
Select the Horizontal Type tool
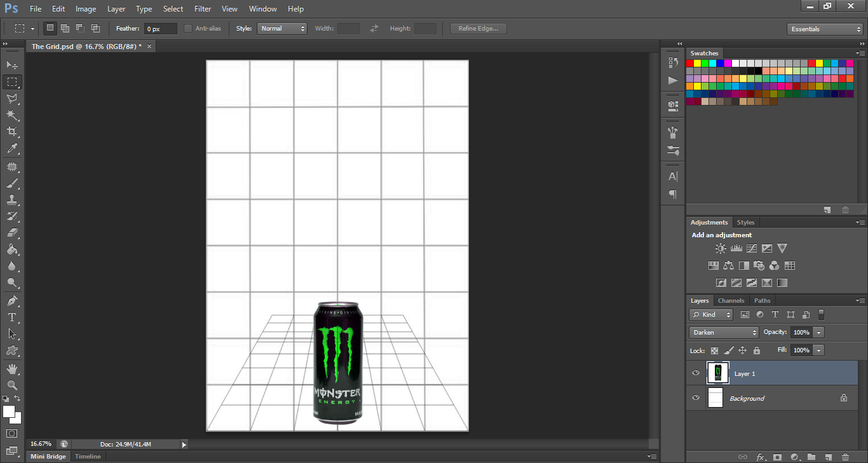click(12, 317)
